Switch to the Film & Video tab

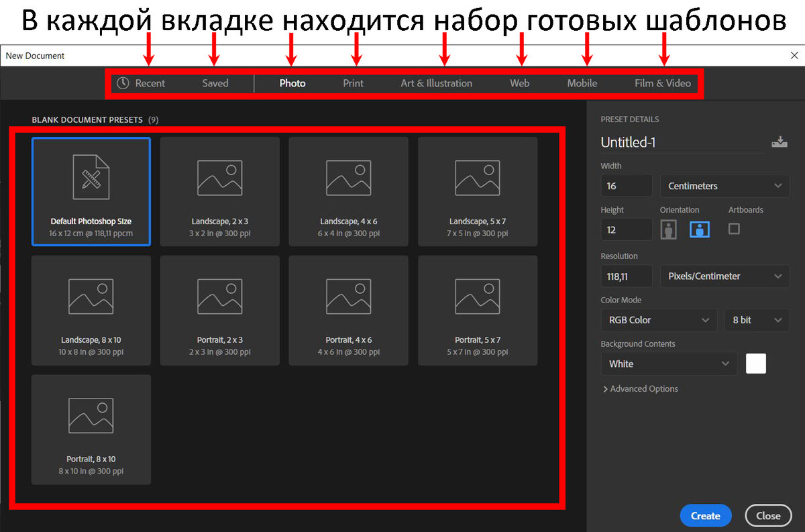[x=662, y=83]
